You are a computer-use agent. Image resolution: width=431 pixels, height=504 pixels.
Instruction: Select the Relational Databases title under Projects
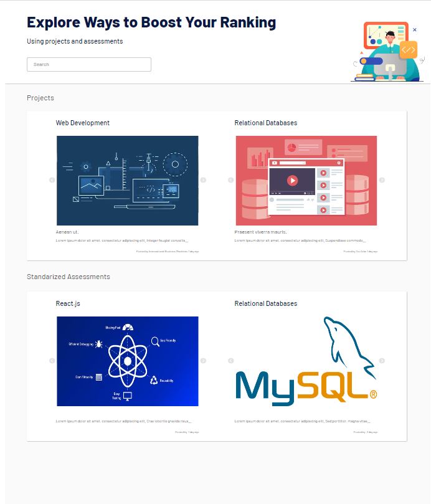point(266,123)
